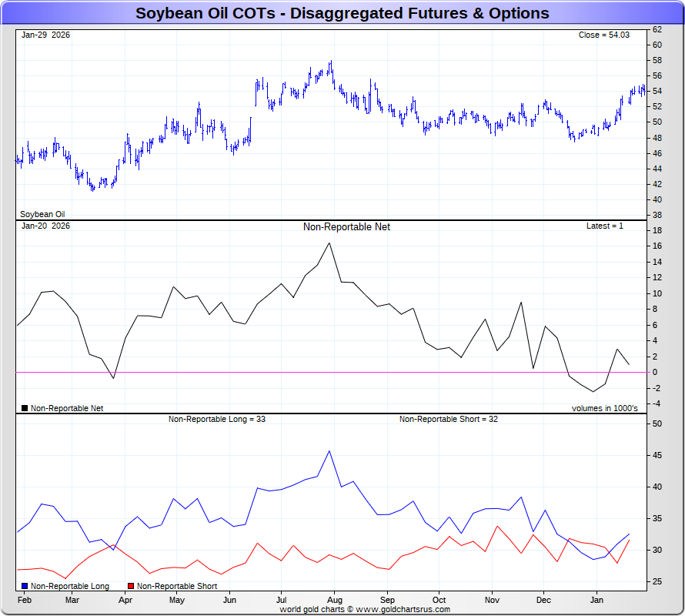
Task: Select the Close = 54.03 label
Action: click(604, 35)
